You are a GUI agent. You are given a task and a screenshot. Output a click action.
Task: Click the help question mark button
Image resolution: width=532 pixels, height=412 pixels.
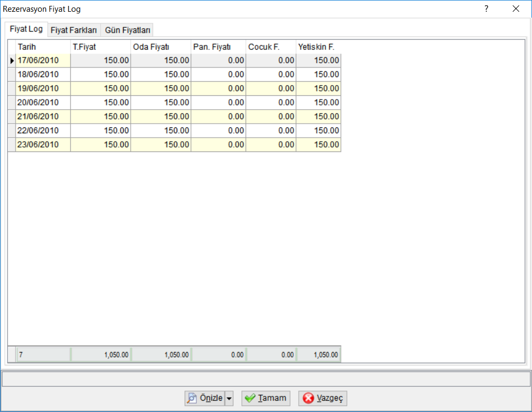[x=486, y=9]
